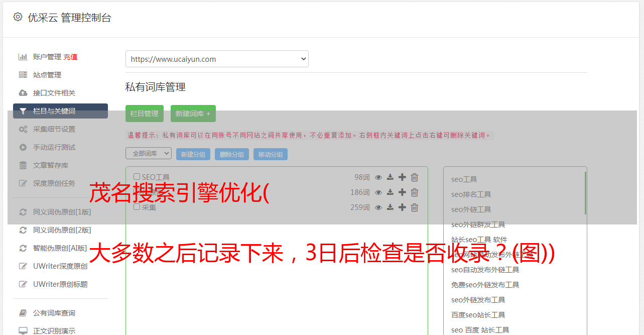Select keyword seo外链工具 in the right list
Screen dimensions: 644x335
(471, 209)
